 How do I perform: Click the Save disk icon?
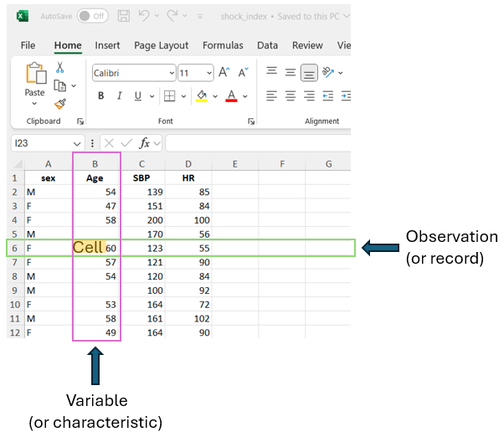point(124,16)
